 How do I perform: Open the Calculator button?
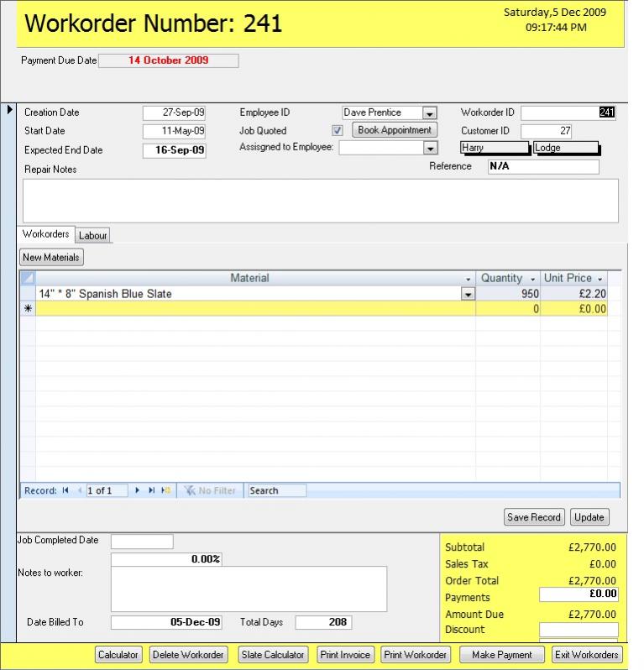pyautogui.click(x=118, y=655)
